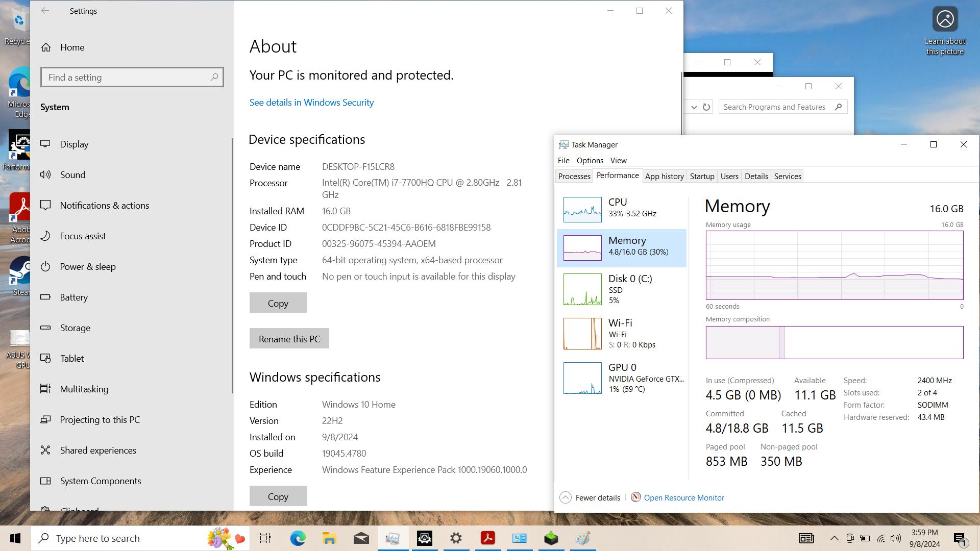Screen dimensions: 980x551
Task: Click the Rename this PC button
Action: pyautogui.click(x=289, y=339)
